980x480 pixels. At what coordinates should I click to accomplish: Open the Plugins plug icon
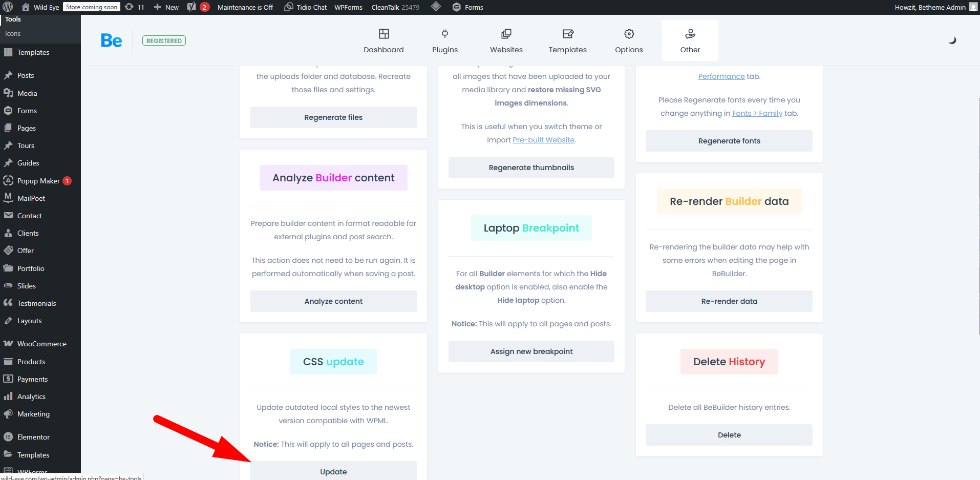[x=444, y=34]
